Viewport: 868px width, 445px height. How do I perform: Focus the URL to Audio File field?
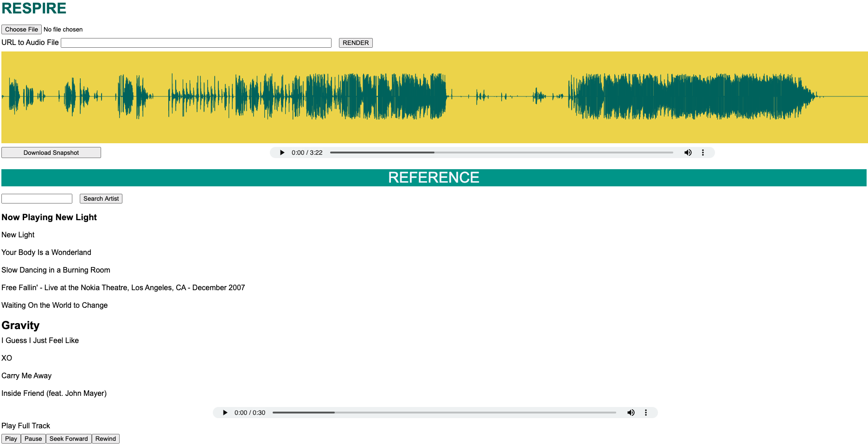tap(196, 43)
